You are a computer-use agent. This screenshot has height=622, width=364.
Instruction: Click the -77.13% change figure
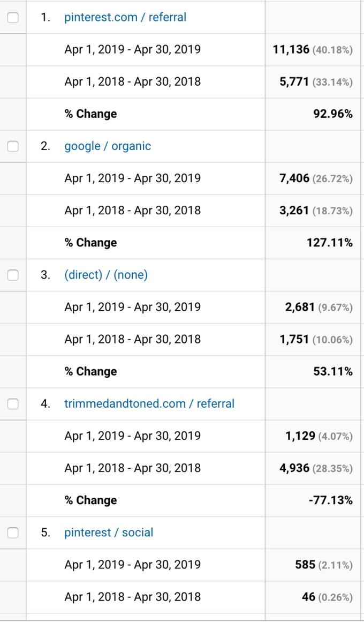click(x=330, y=500)
